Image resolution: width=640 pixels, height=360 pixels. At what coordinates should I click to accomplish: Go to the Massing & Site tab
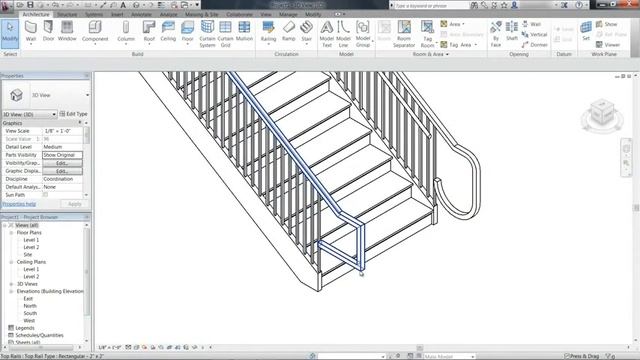pyautogui.click(x=201, y=14)
